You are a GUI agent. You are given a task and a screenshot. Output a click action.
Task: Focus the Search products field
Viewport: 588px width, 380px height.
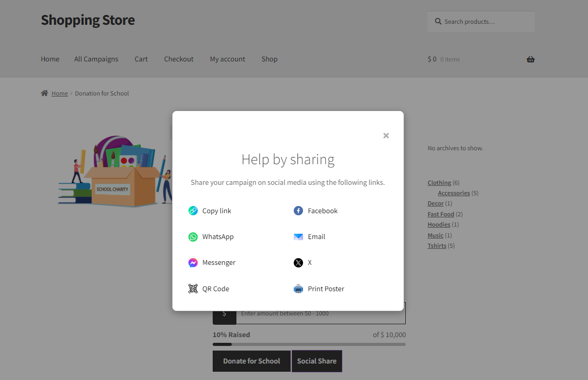tap(481, 21)
